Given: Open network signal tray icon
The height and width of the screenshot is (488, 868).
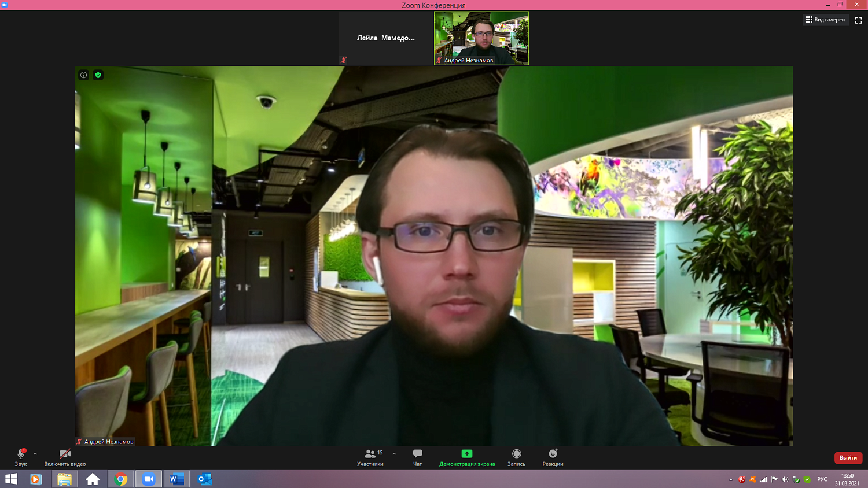Looking at the screenshot, I should click(763, 479).
